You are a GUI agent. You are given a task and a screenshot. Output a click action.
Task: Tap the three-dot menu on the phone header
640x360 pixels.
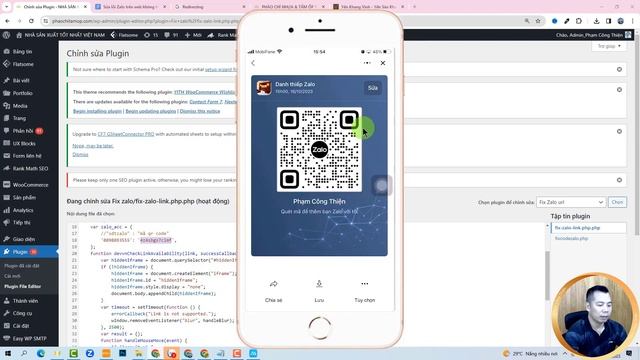pos(367,63)
